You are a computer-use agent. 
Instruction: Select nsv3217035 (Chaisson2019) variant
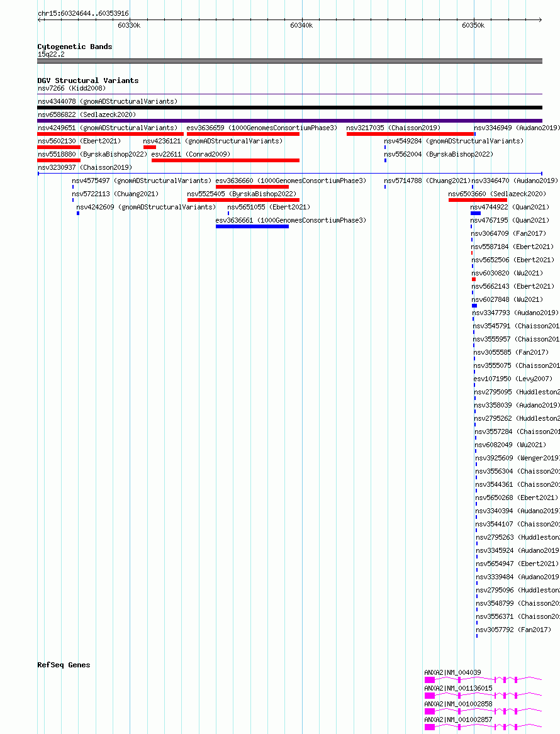click(393, 128)
